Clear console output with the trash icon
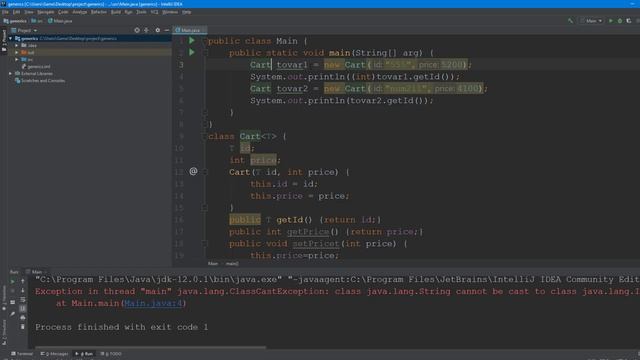 pyautogui.click(x=22, y=327)
